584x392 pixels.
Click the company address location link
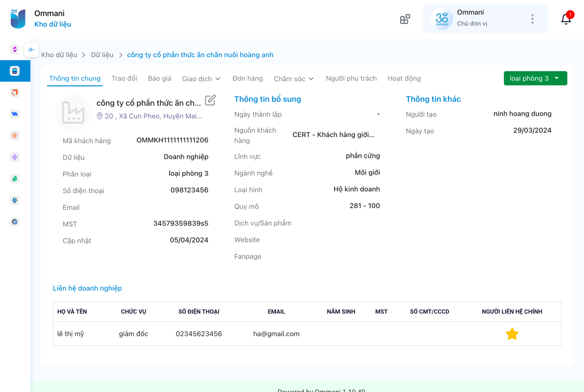[153, 116]
